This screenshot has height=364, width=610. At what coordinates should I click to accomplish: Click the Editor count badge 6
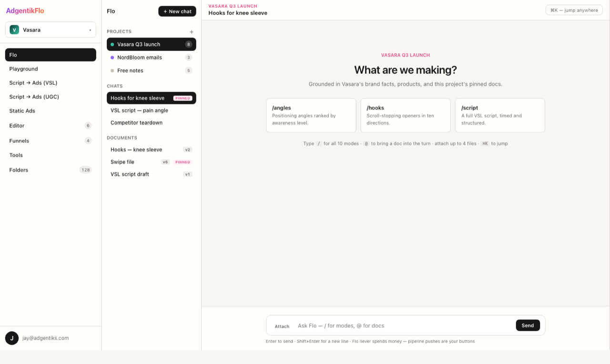tap(88, 126)
